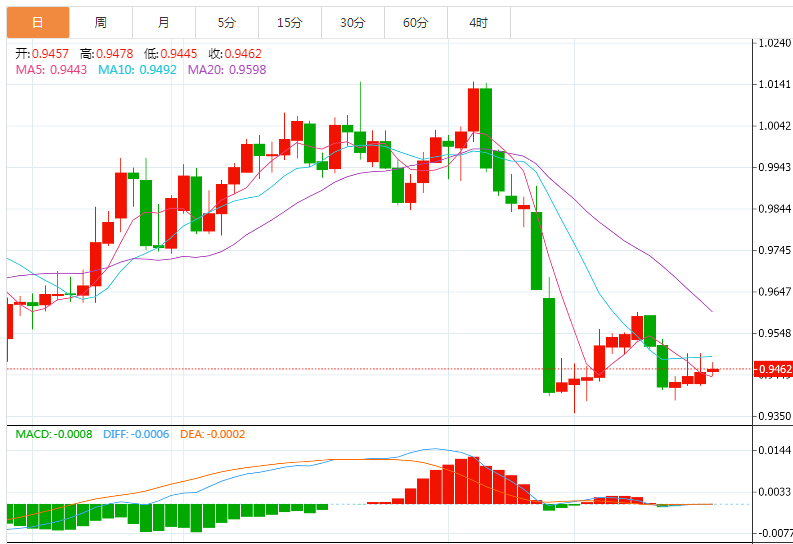Open the 15分 interval tab

290,23
